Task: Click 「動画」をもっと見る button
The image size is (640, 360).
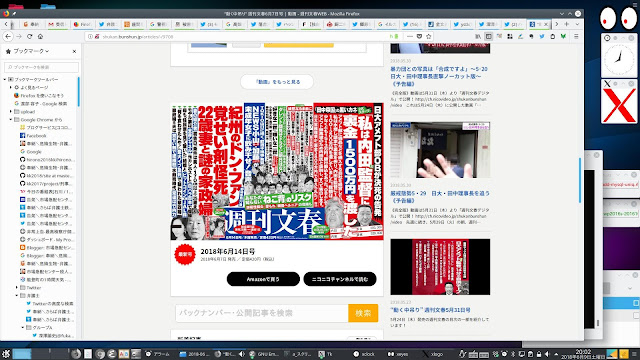Action: pyautogui.click(x=277, y=82)
